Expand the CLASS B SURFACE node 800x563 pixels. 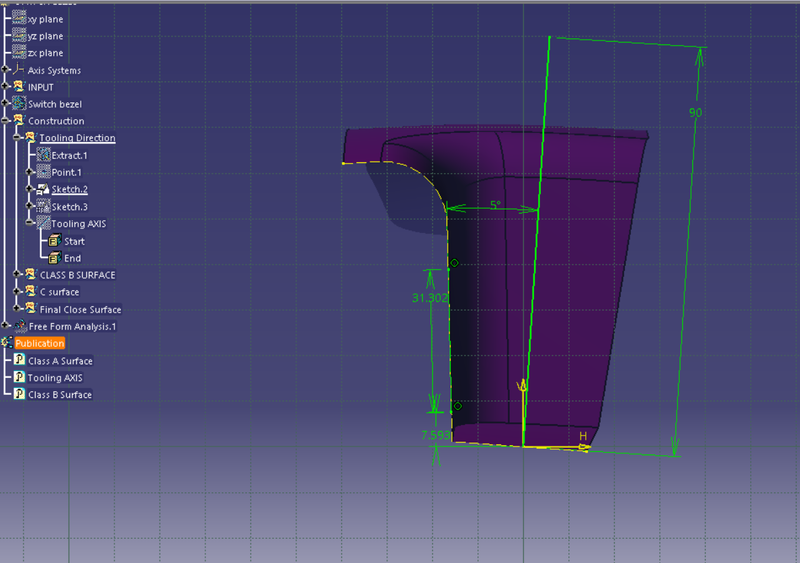coord(18,275)
